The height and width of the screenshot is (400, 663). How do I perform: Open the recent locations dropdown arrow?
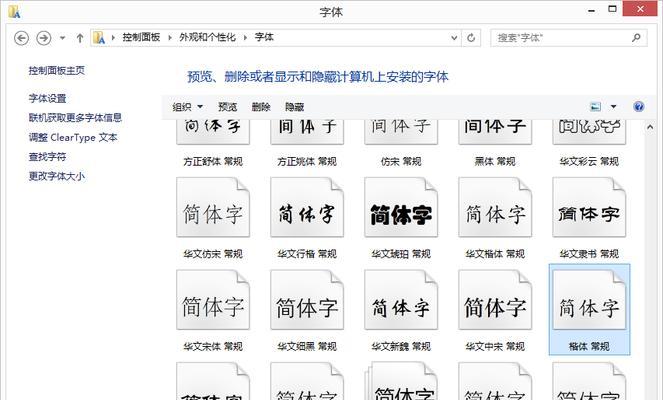(63, 38)
